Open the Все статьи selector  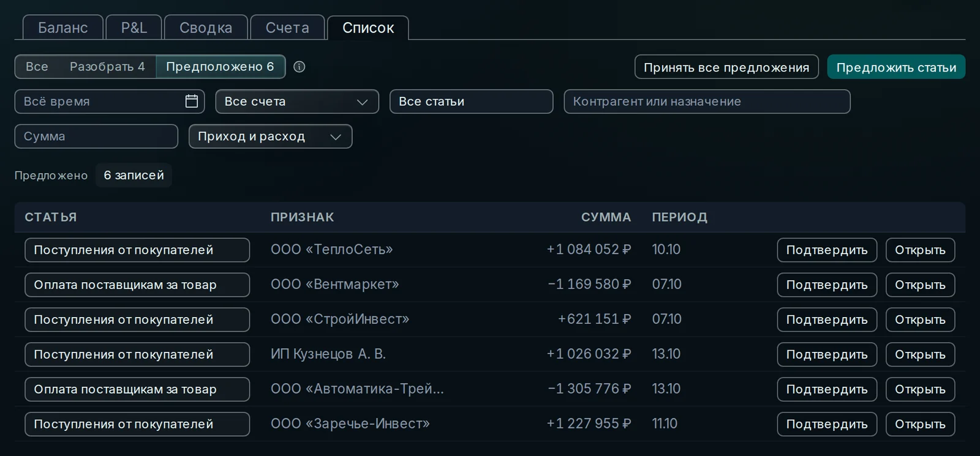coord(471,102)
